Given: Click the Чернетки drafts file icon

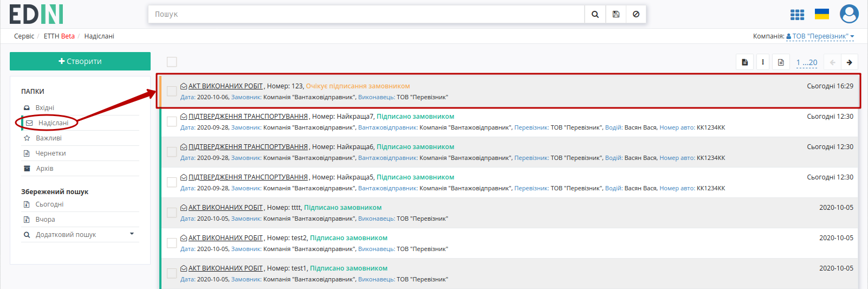Looking at the screenshot, I should pos(27,153).
